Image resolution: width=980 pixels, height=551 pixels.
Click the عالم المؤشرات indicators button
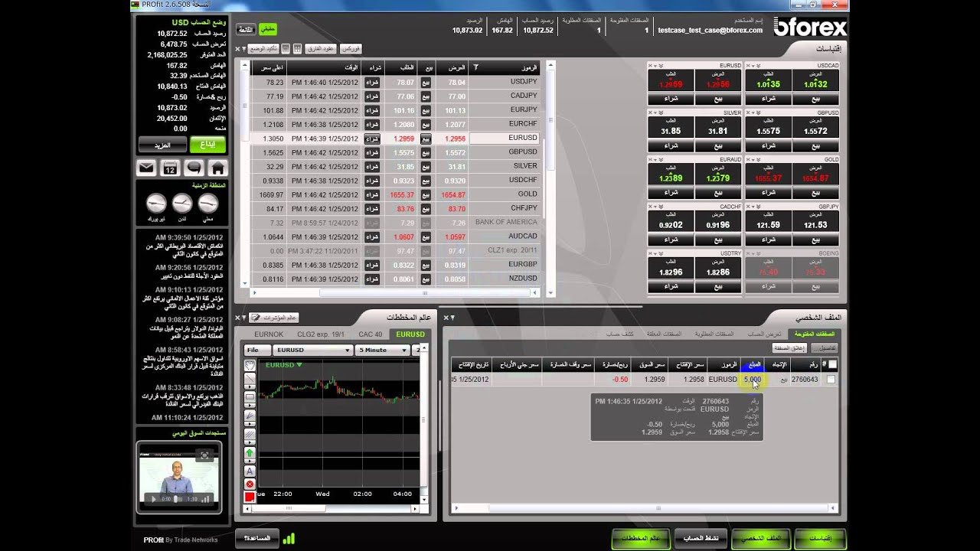274,318
